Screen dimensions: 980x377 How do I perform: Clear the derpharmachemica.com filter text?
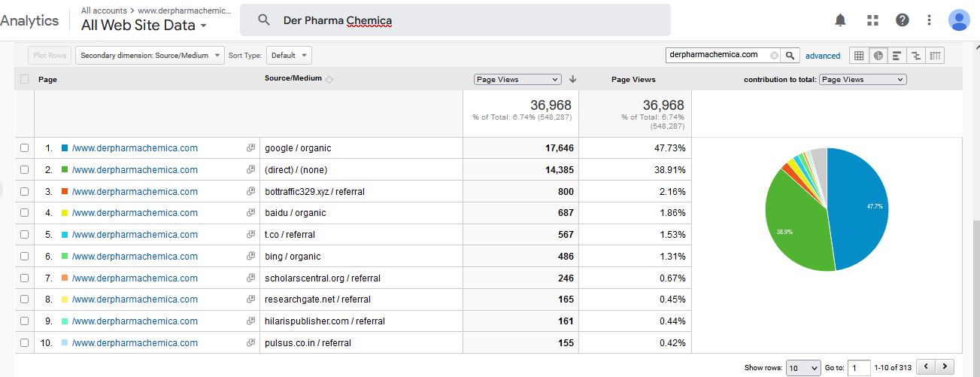click(774, 55)
